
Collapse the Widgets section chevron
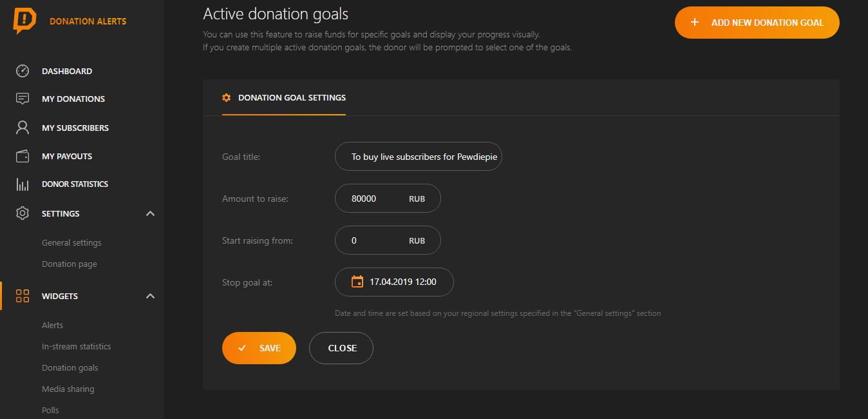coord(150,296)
